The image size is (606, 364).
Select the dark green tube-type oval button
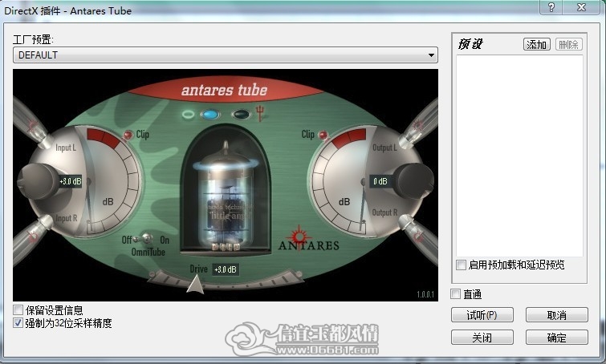point(241,115)
